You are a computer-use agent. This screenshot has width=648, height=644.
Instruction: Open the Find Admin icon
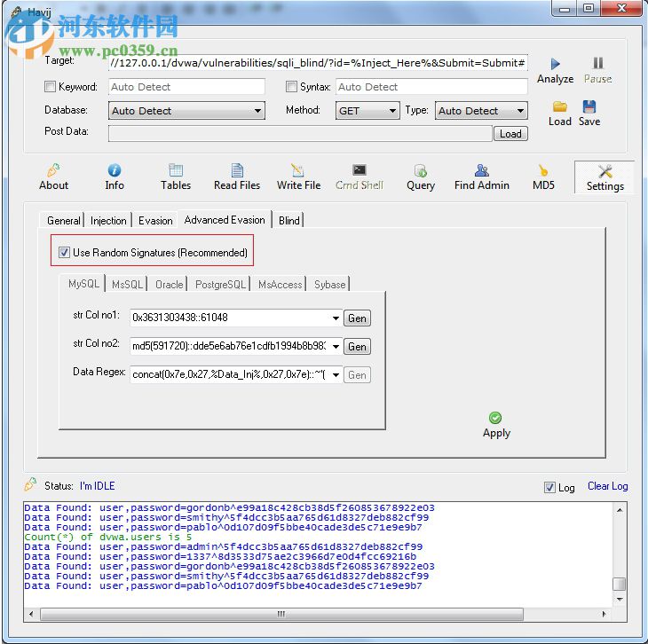tap(482, 170)
